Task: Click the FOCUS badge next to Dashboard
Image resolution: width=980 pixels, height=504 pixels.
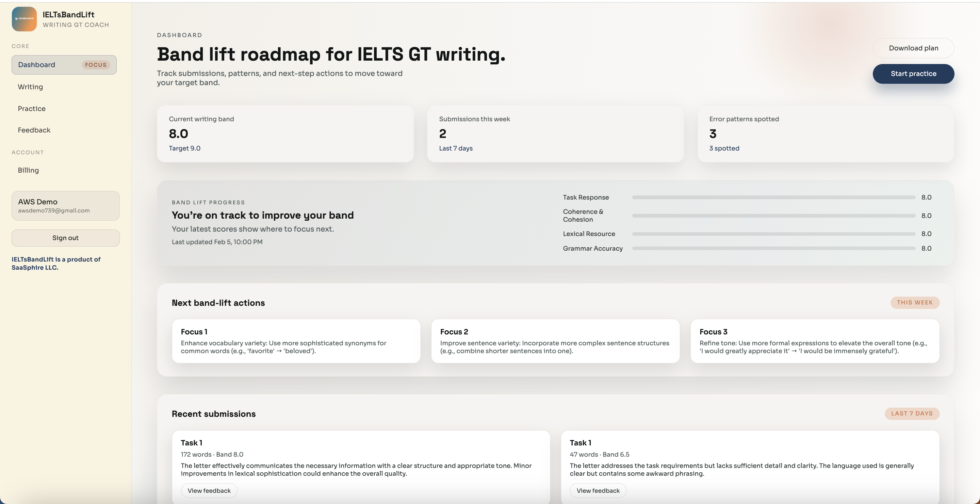Action: (x=96, y=65)
